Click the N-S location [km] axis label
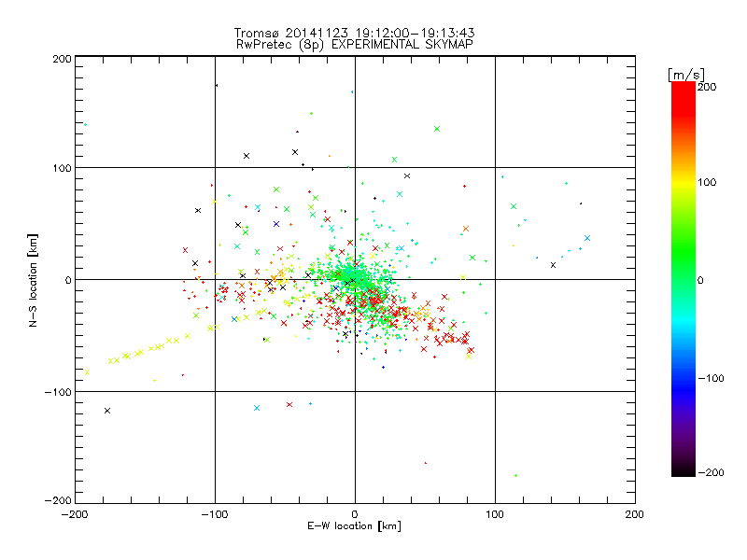Image resolution: width=747 pixels, height=560 pixels. 34,279
